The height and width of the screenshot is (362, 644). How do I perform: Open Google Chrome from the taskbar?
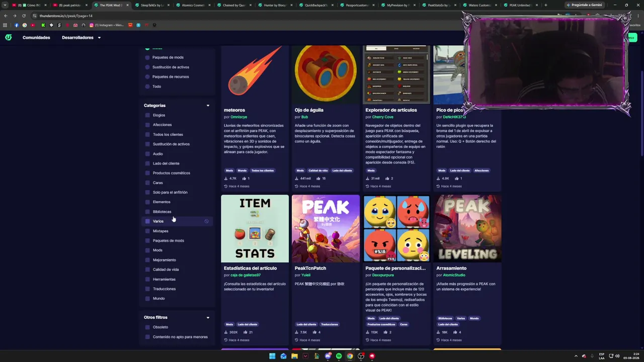[350, 356]
